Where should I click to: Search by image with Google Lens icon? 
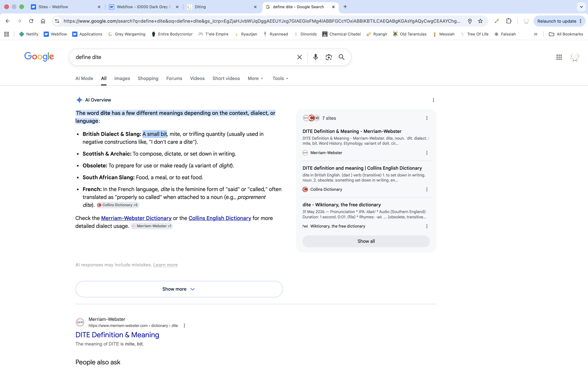pos(328,57)
